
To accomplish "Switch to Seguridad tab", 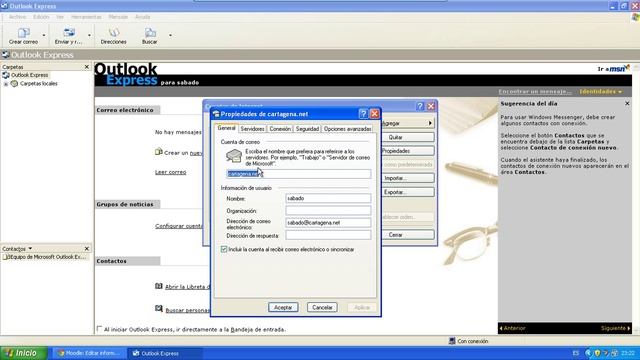I will [307, 129].
